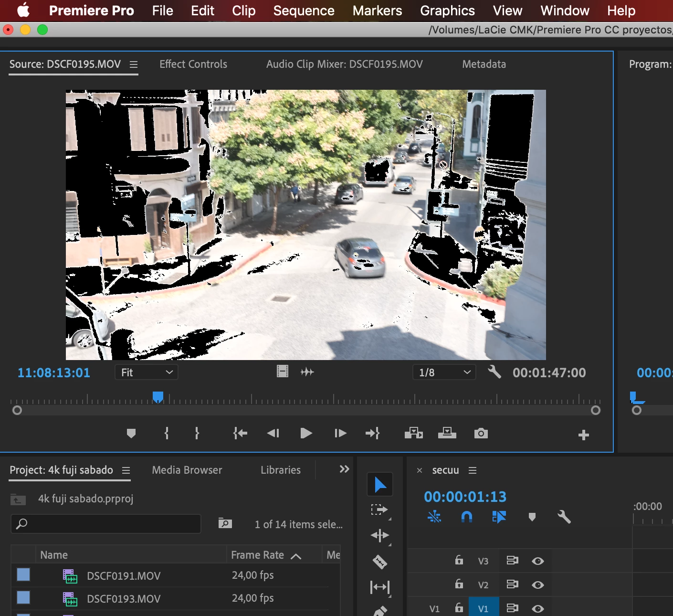Switch to Effect Controls tab
The width and height of the screenshot is (673, 616).
(x=193, y=64)
